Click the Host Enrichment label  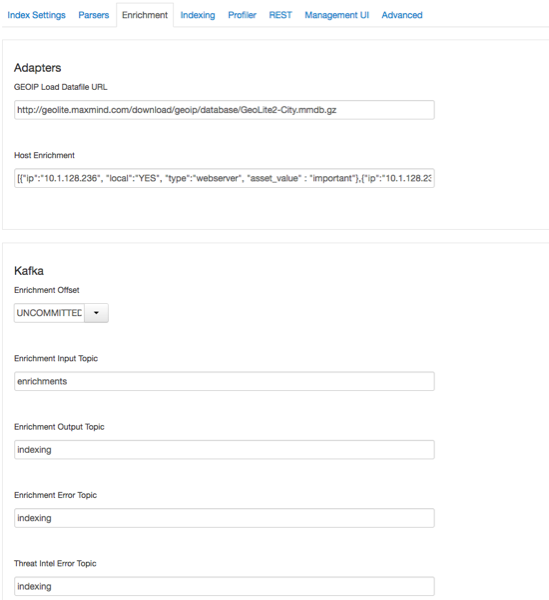(x=44, y=155)
